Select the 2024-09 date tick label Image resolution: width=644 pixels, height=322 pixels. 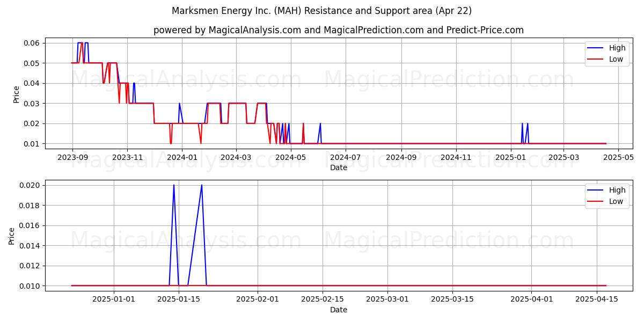point(401,158)
